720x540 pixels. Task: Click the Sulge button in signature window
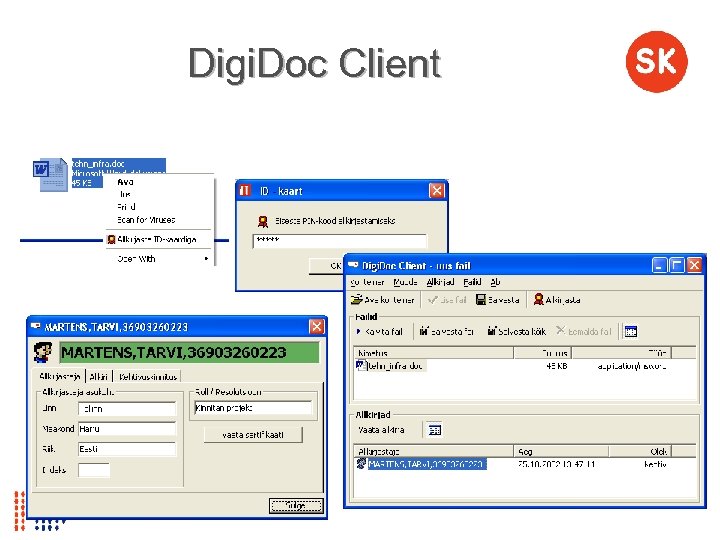point(296,506)
